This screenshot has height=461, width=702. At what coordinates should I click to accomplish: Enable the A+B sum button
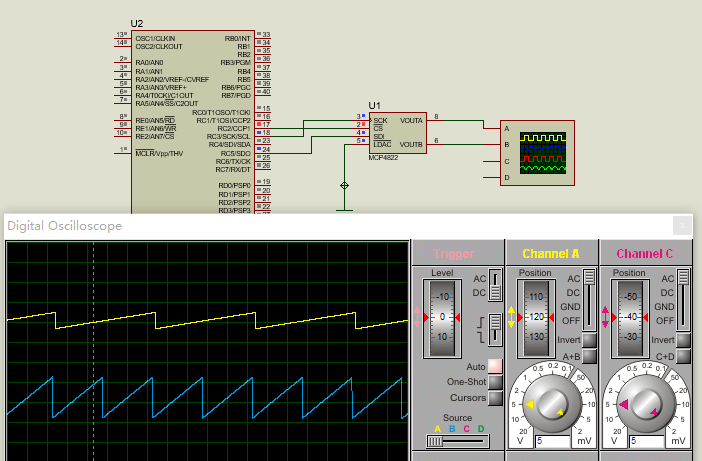point(589,356)
